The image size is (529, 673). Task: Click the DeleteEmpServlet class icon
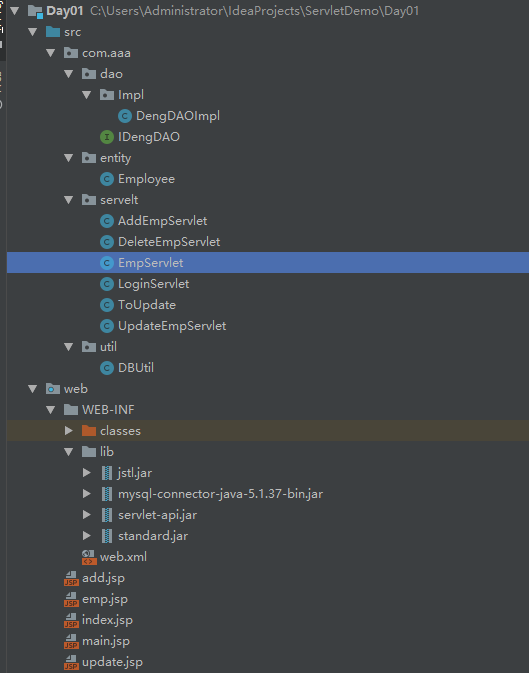[107, 242]
